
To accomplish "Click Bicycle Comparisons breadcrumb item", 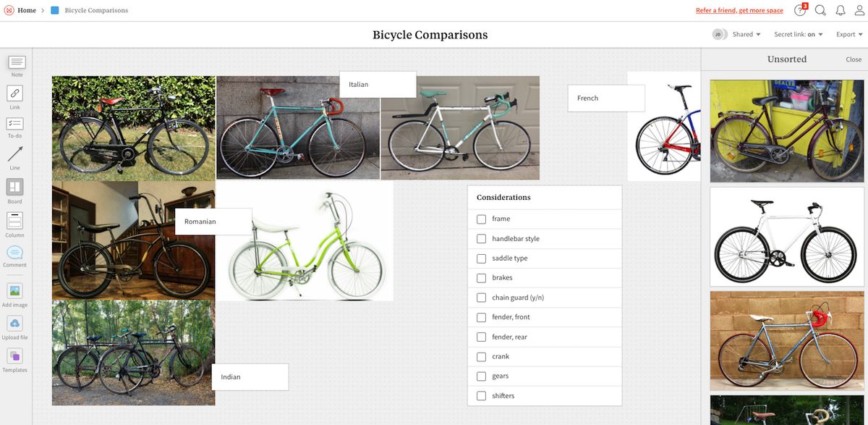I will [x=96, y=11].
